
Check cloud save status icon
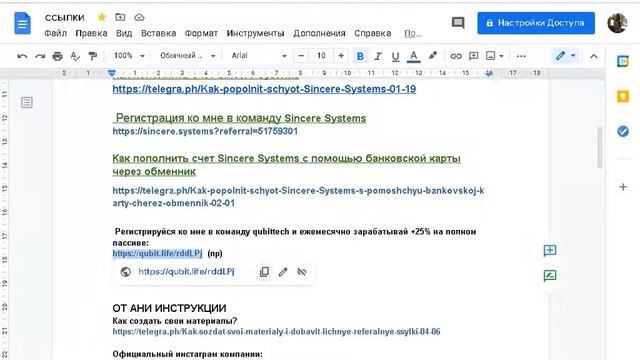[139, 17]
